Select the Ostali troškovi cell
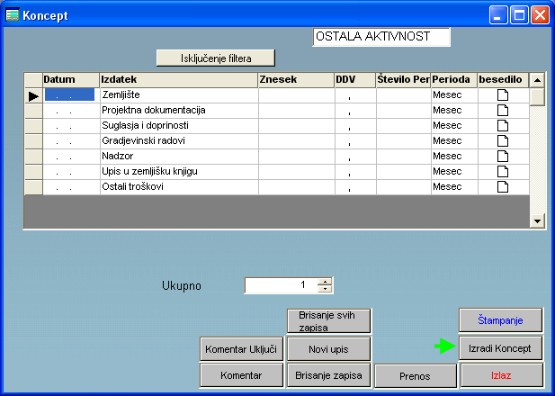555x396 pixels. coord(179,186)
